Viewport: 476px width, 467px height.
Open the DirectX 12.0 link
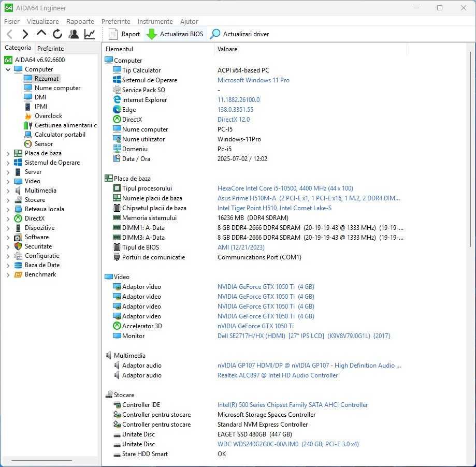pos(234,120)
